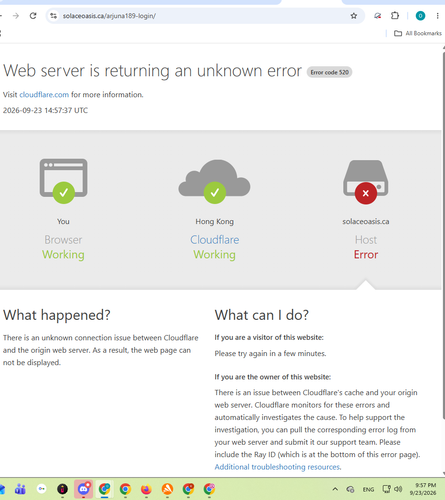View site information icon in address bar
The height and width of the screenshot is (500, 445).
53,16
